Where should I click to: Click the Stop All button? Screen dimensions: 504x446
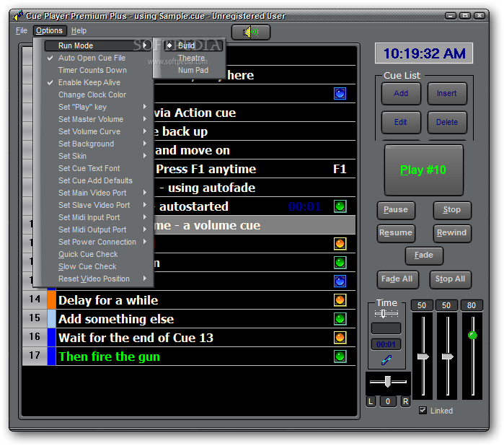pos(451,279)
